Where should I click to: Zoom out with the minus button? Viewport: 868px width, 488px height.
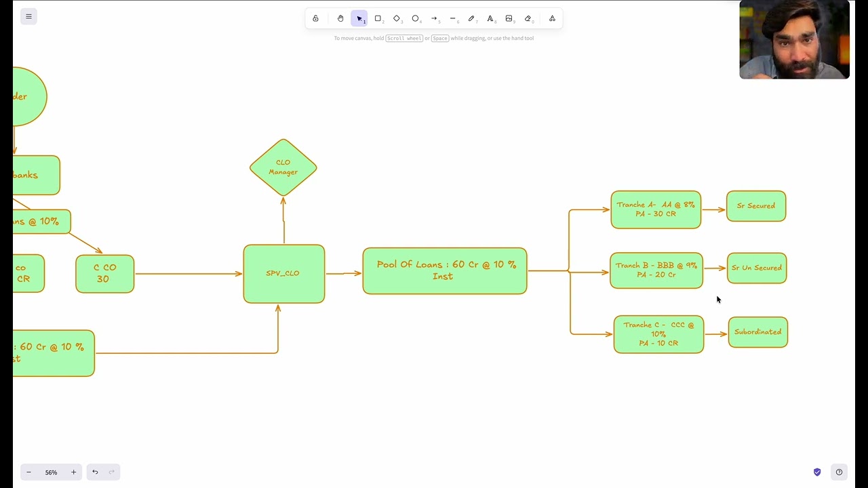point(28,472)
